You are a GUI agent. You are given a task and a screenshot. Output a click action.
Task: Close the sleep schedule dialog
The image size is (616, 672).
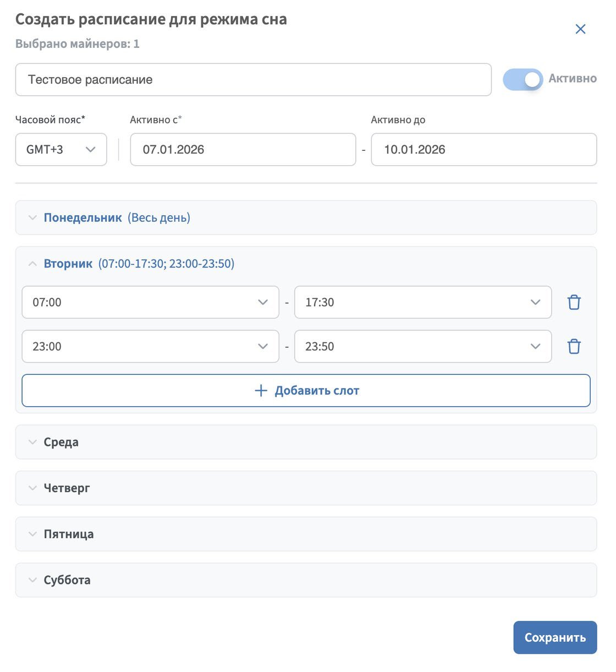580,29
